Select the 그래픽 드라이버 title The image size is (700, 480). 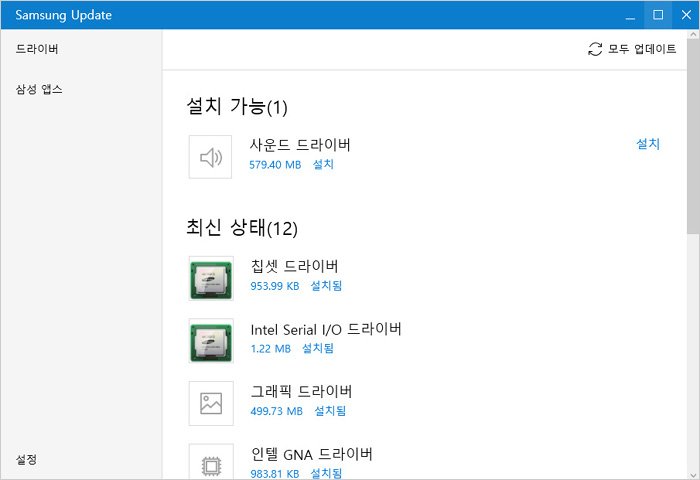pyautogui.click(x=301, y=392)
